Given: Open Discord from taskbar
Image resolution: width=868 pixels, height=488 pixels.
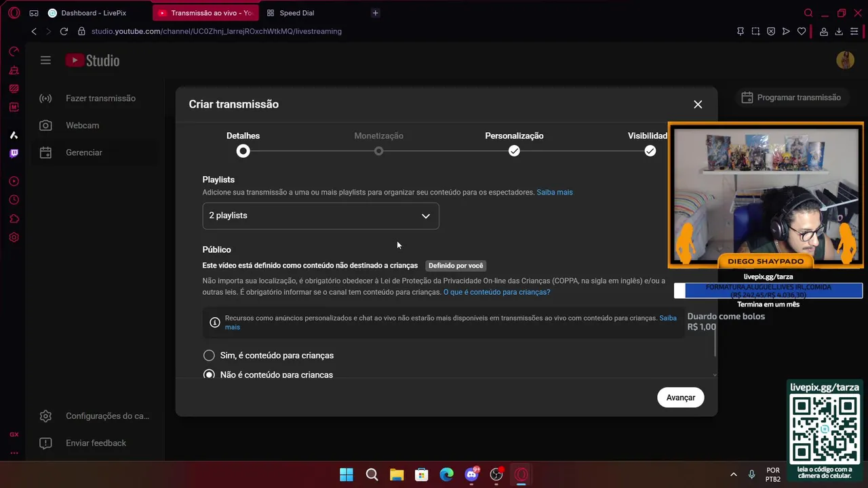Looking at the screenshot, I should pyautogui.click(x=471, y=474).
